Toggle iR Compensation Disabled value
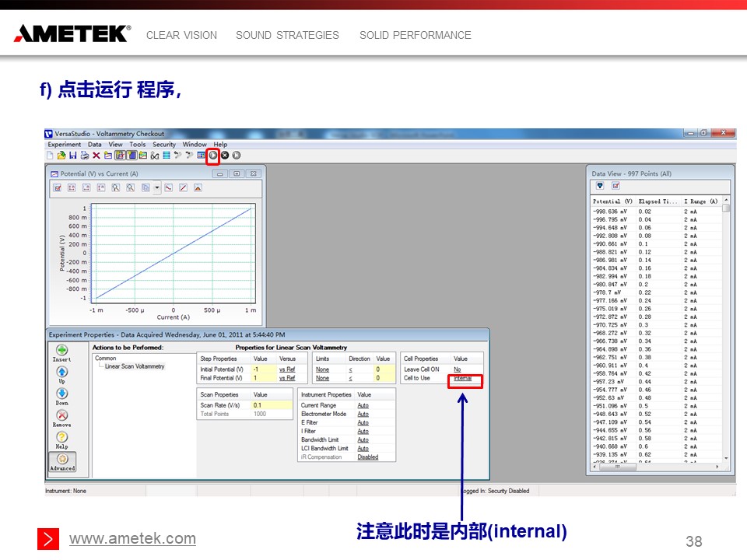Image resolution: width=747 pixels, height=560 pixels. tap(367, 457)
